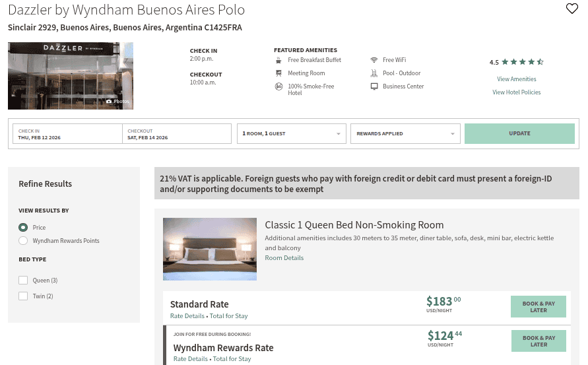Book & Pay Later at Standard Rate $183
588x365 pixels.
coord(538,307)
